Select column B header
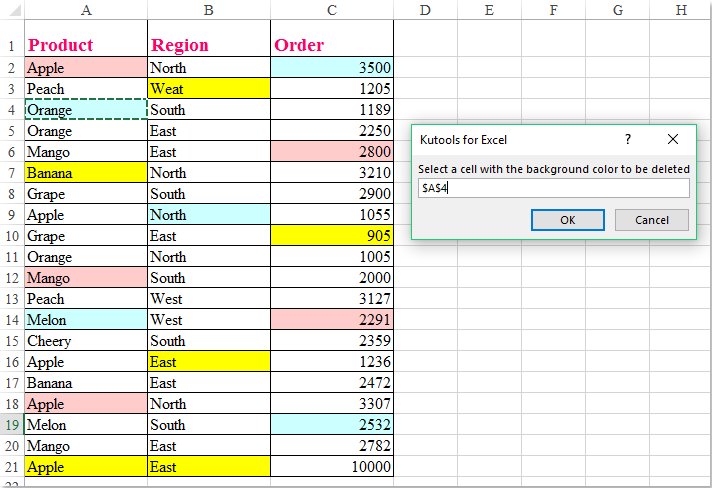Screen dimensions: 712x488 [208, 10]
